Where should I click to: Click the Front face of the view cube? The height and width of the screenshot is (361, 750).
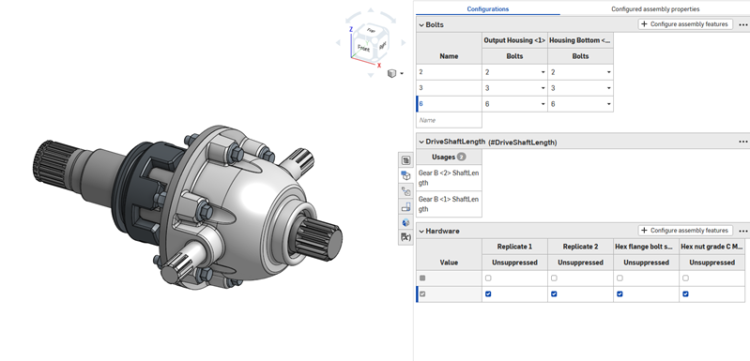[363, 48]
